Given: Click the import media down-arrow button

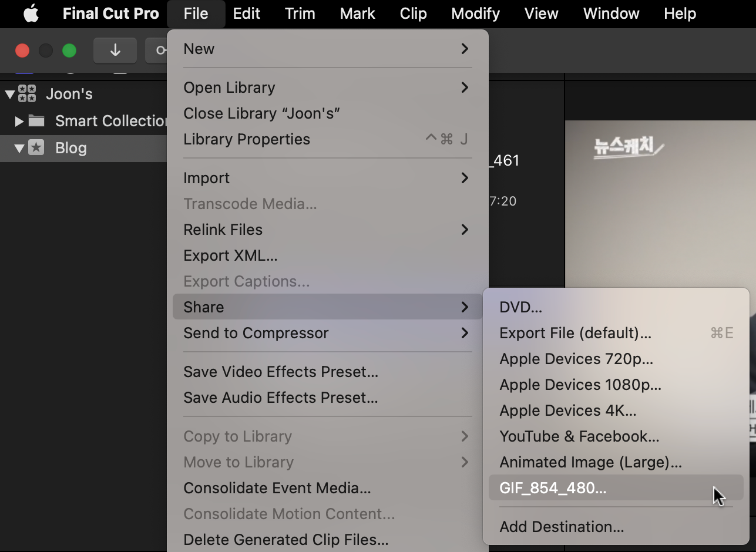Looking at the screenshot, I should pos(115,51).
